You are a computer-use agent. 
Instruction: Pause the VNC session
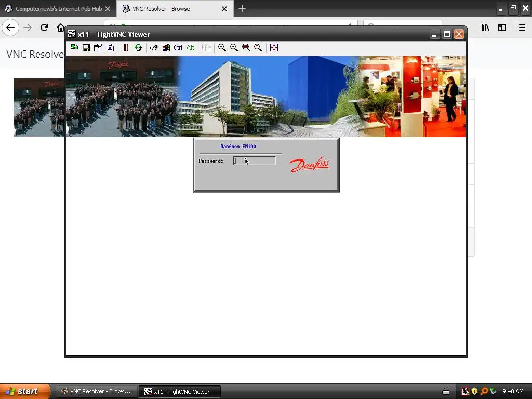click(x=126, y=48)
